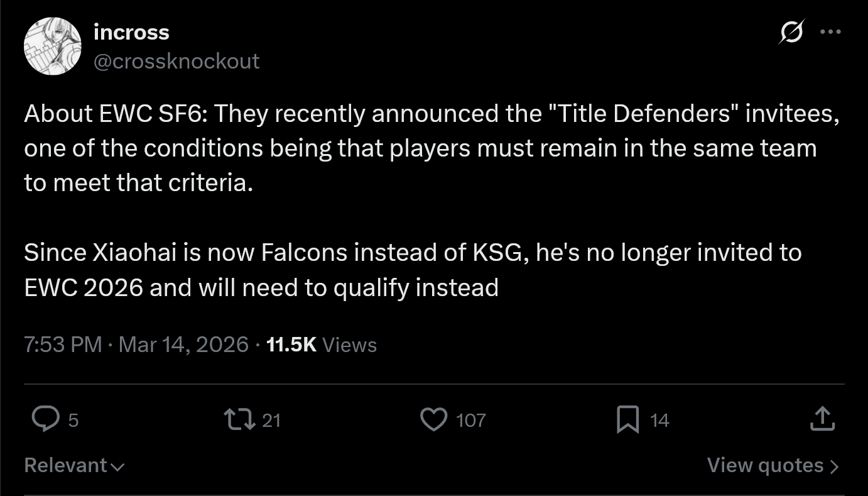The height and width of the screenshot is (496, 868).
Task: Expand the Relevant reply sorting dropdown
Action: (x=74, y=465)
